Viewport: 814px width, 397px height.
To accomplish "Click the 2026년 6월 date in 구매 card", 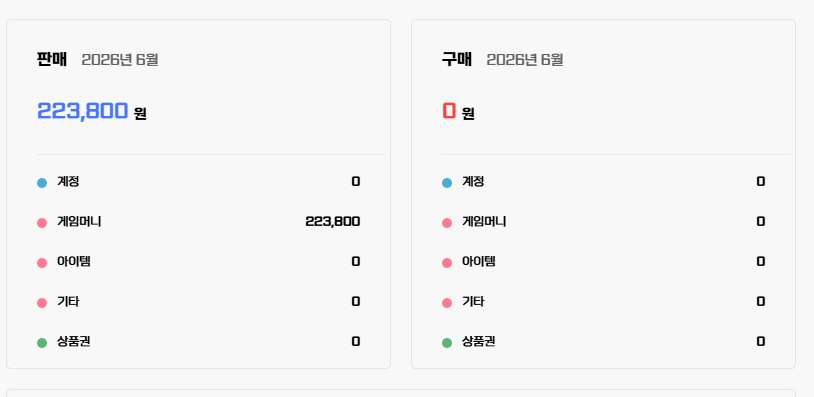I will click(x=525, y=60).
